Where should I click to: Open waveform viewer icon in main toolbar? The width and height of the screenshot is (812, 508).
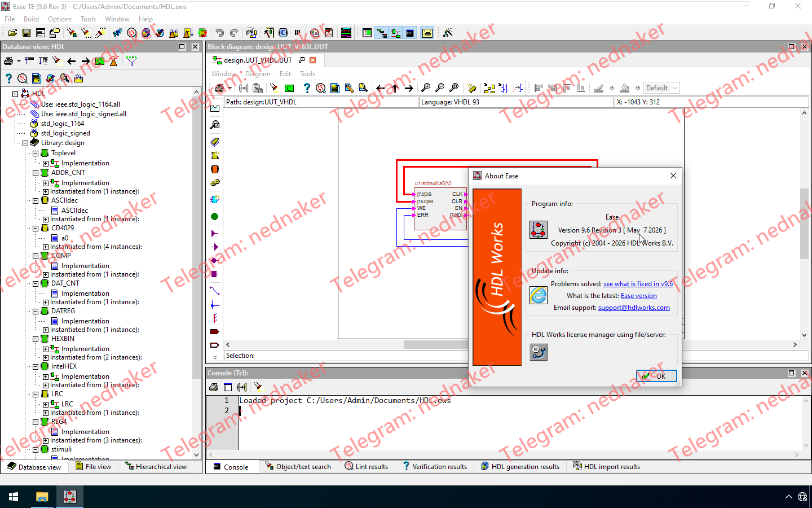pos(346,33)
